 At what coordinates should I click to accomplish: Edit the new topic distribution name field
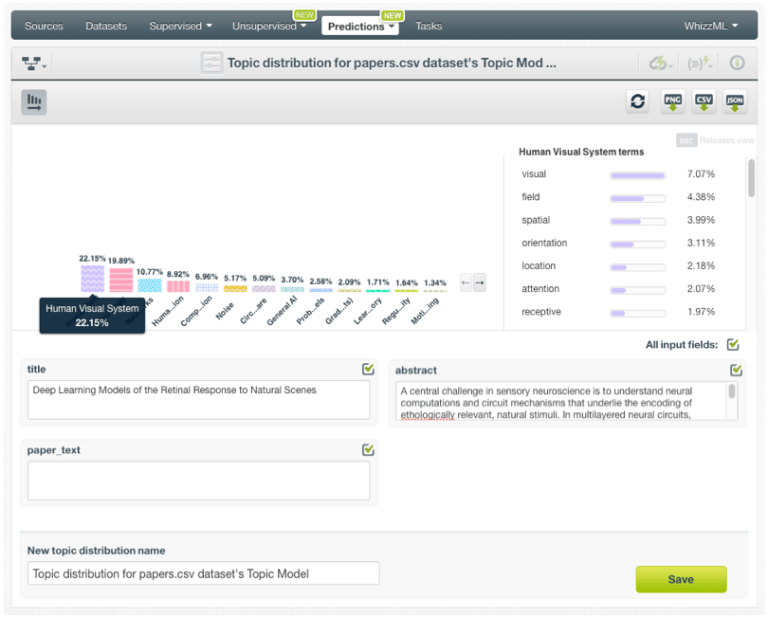(203, 573)
